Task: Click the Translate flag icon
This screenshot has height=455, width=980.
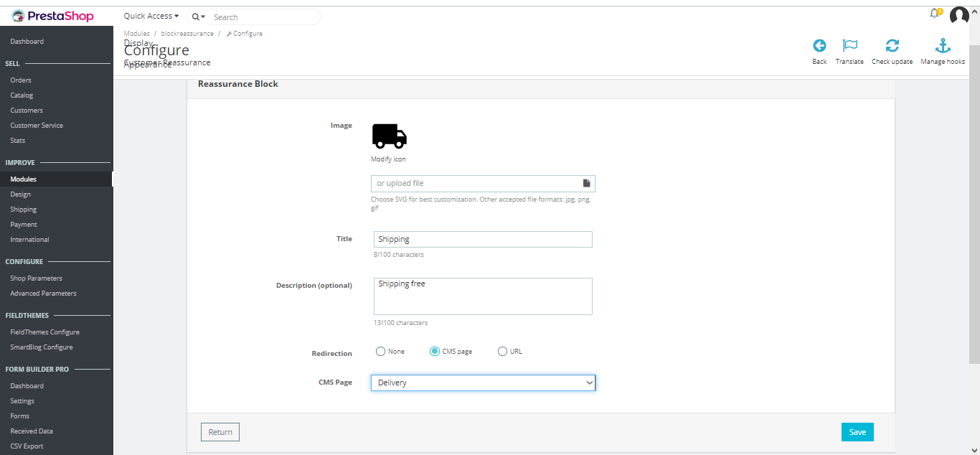Action: [x=849, y=46]
